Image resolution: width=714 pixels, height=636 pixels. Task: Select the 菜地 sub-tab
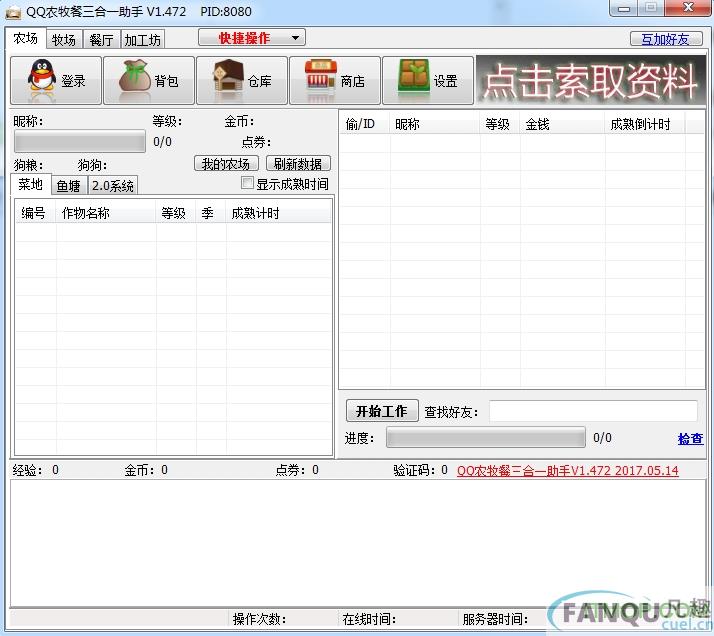point(31,184)
